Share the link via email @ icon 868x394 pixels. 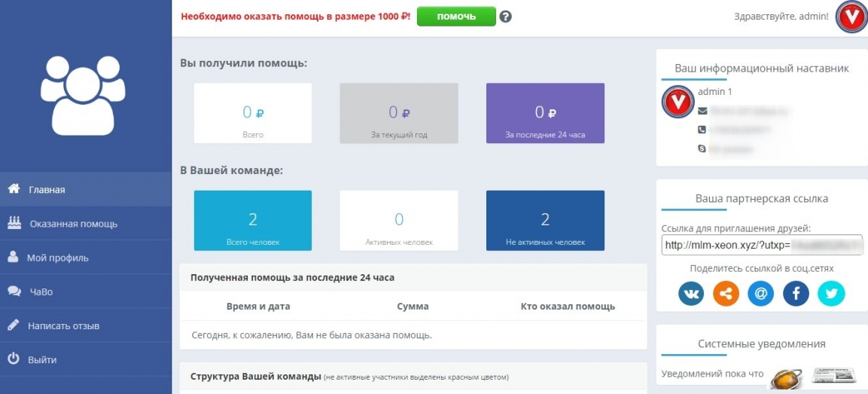point(761,294)
